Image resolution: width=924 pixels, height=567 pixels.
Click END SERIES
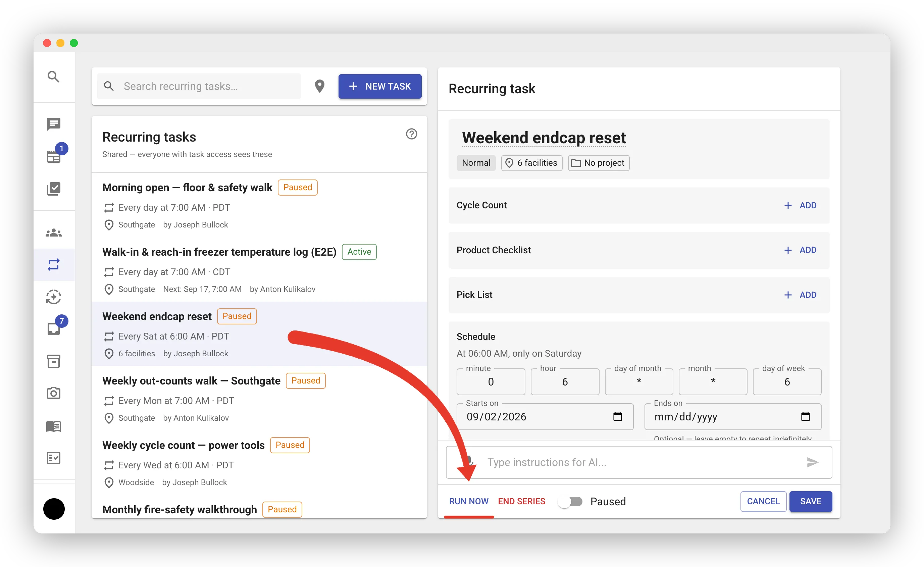click(x=522, y=501)
